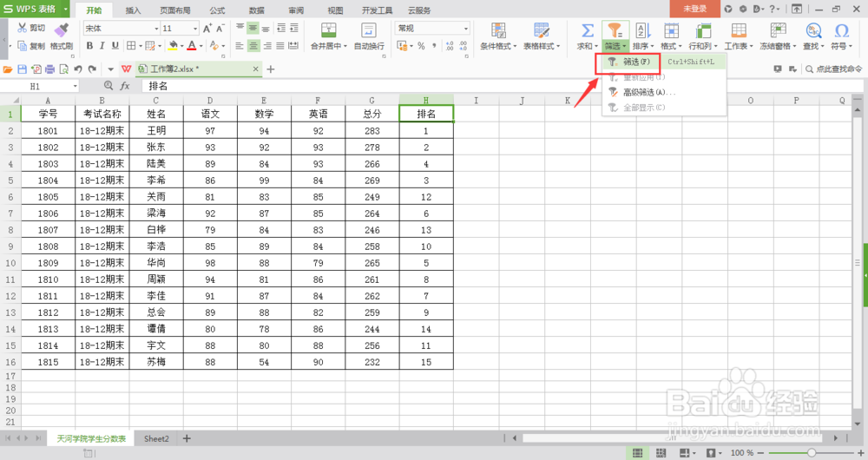Toggle center horizontal alignment
This screenshot has height=460, width=868.
point(253,46)
